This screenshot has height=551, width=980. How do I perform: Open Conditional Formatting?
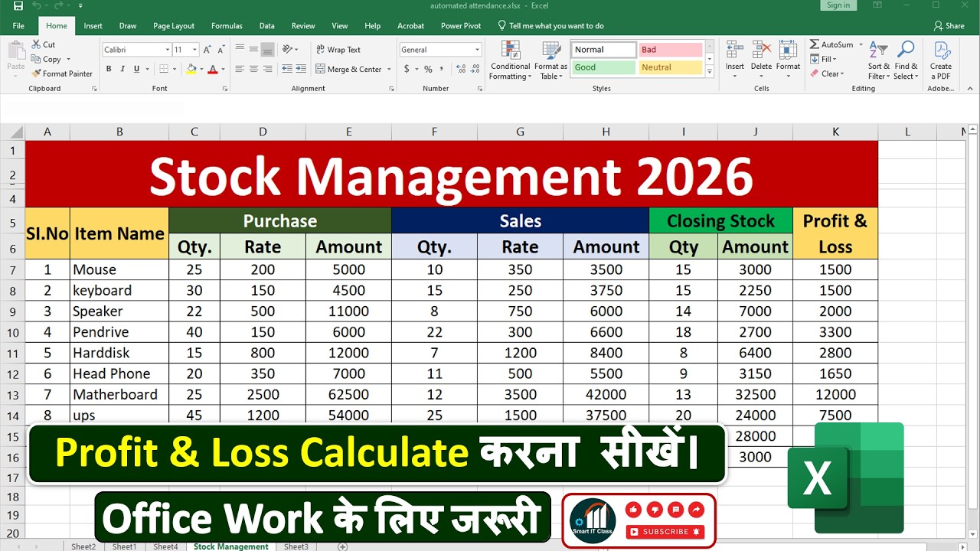(x=511, y=60)
